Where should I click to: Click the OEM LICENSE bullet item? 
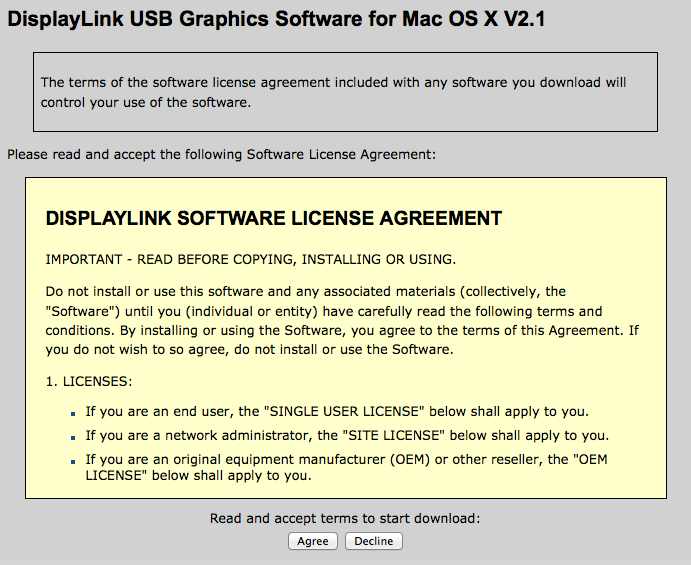(346, 467)
